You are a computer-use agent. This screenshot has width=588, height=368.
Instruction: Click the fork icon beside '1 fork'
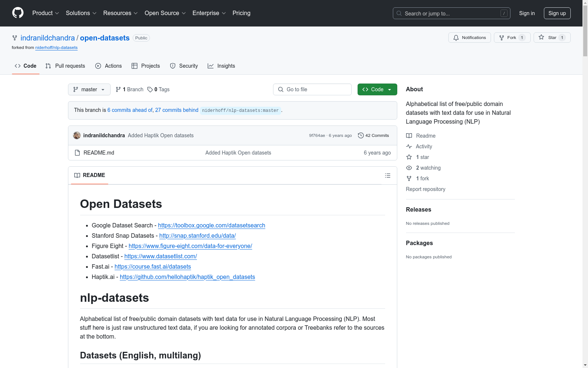coord(409,178)
